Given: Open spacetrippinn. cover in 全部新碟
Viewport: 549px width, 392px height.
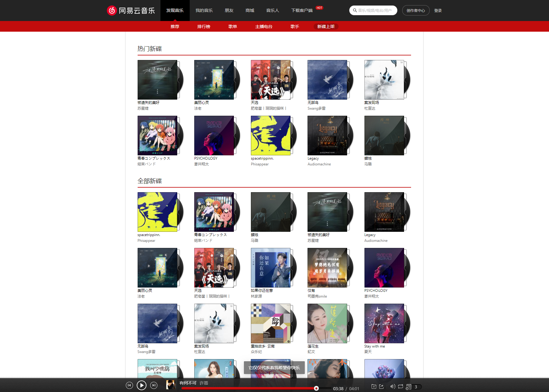Looking at the screenshot, I should (x=157, y=212).
